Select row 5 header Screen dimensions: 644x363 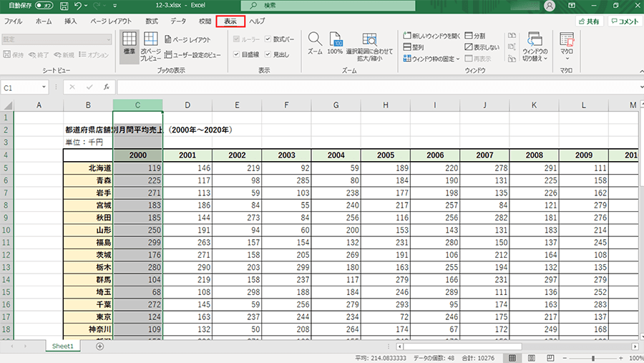click(6, 168)
